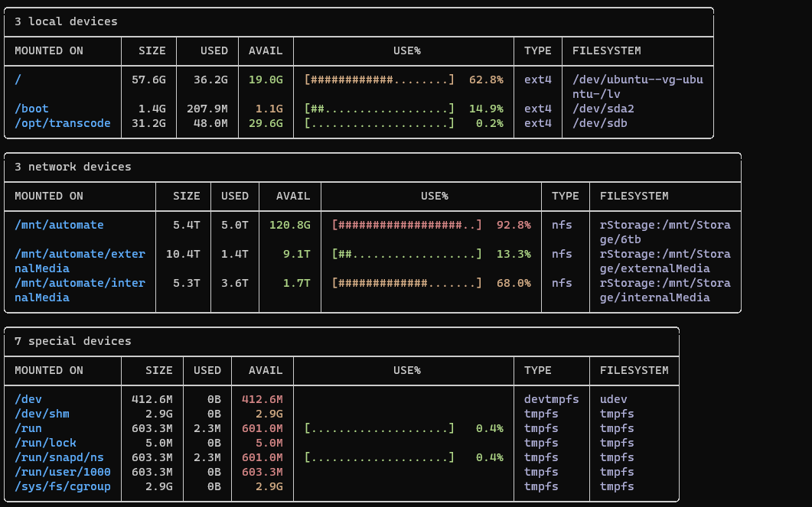The width and height of the screenshot is (812, 507).
Task: Click available value 19.0G
Action: tap(266, 80)
